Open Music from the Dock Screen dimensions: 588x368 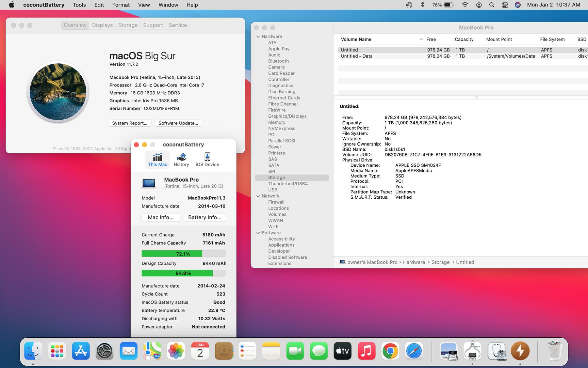(366, 351)
